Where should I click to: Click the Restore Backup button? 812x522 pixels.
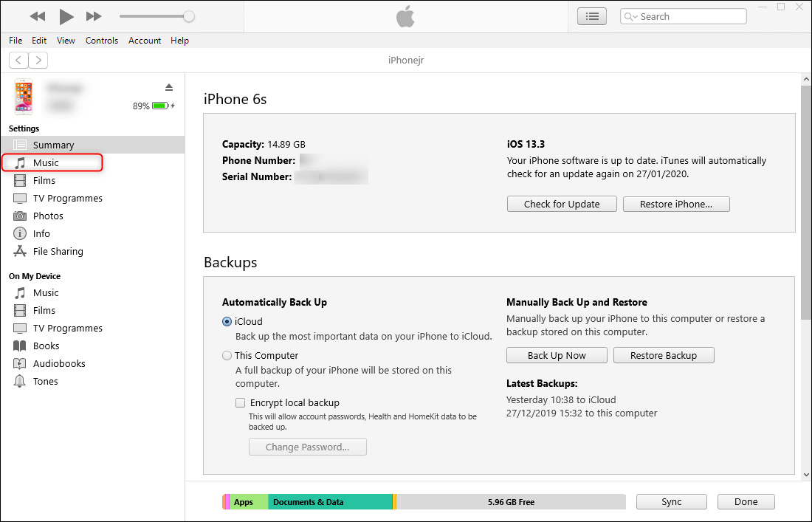664,355
